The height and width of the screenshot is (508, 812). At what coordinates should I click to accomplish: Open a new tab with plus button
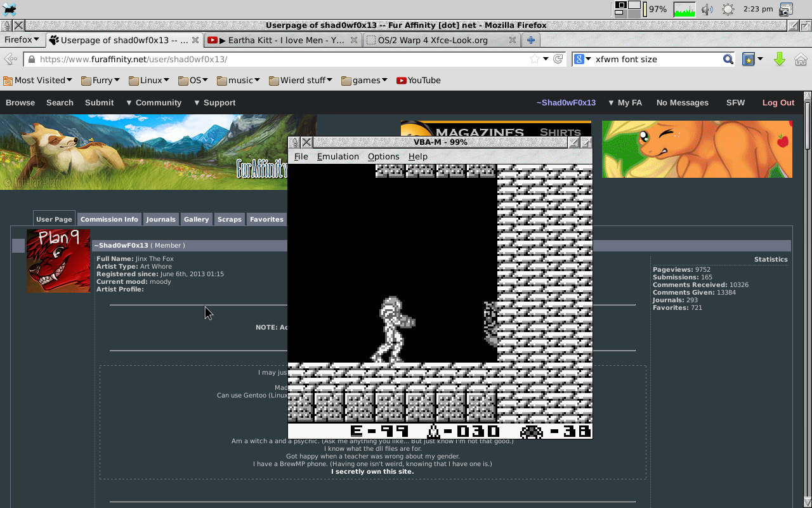531,40
